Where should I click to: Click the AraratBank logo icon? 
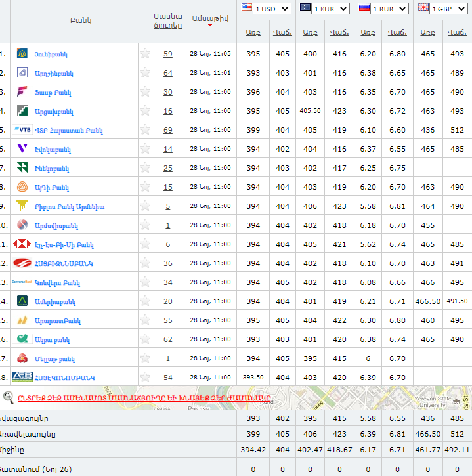pyautogui.click(x=22, y=320)
